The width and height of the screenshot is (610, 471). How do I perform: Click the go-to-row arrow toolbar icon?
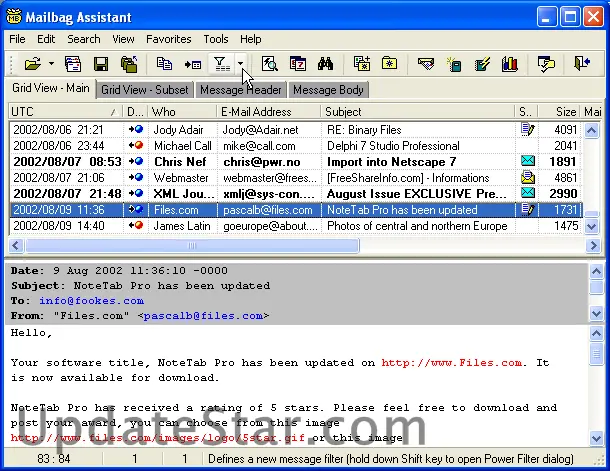tap(193, 64)
